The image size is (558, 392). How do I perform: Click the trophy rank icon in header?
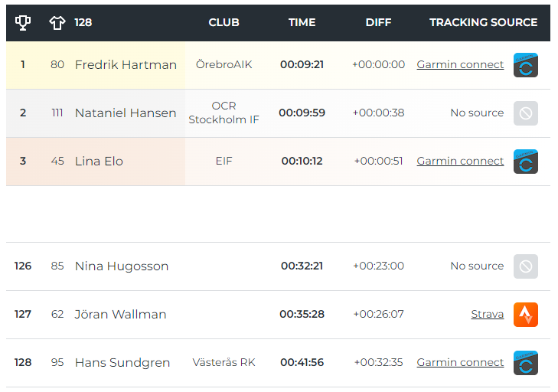(23, 23)
